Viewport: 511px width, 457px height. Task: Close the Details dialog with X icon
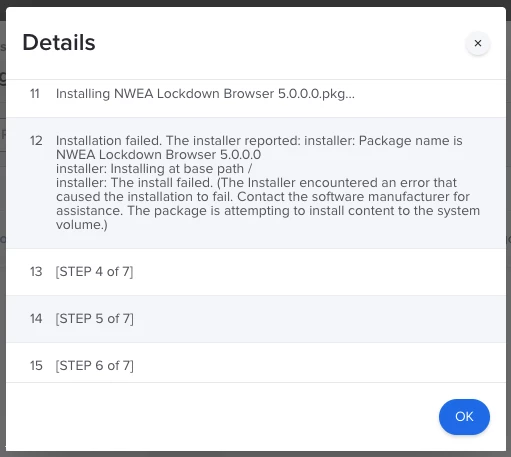(478, 43)
